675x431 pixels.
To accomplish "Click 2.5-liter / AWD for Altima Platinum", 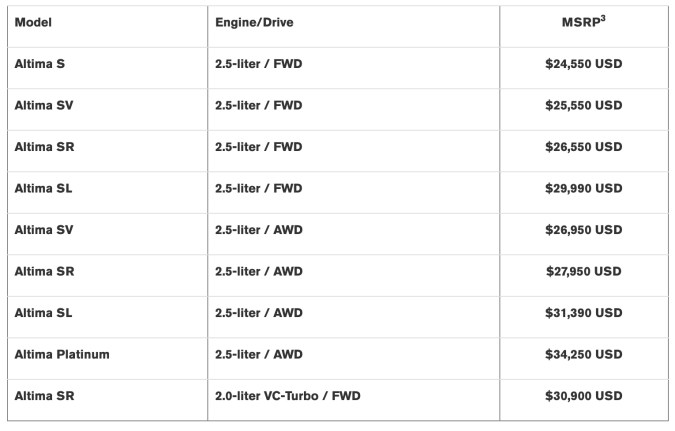I will click(259, 354).
